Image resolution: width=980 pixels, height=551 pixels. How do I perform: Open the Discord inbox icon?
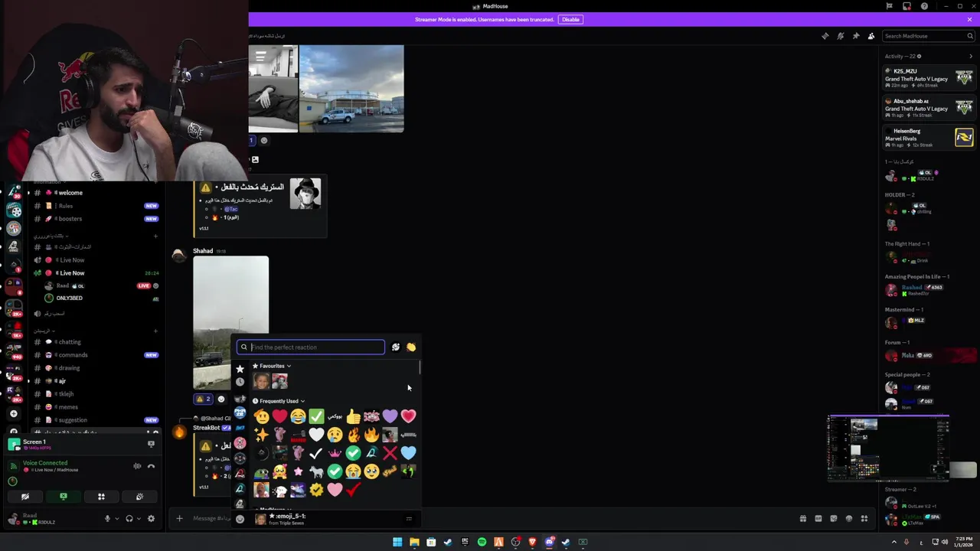point(906,6)
